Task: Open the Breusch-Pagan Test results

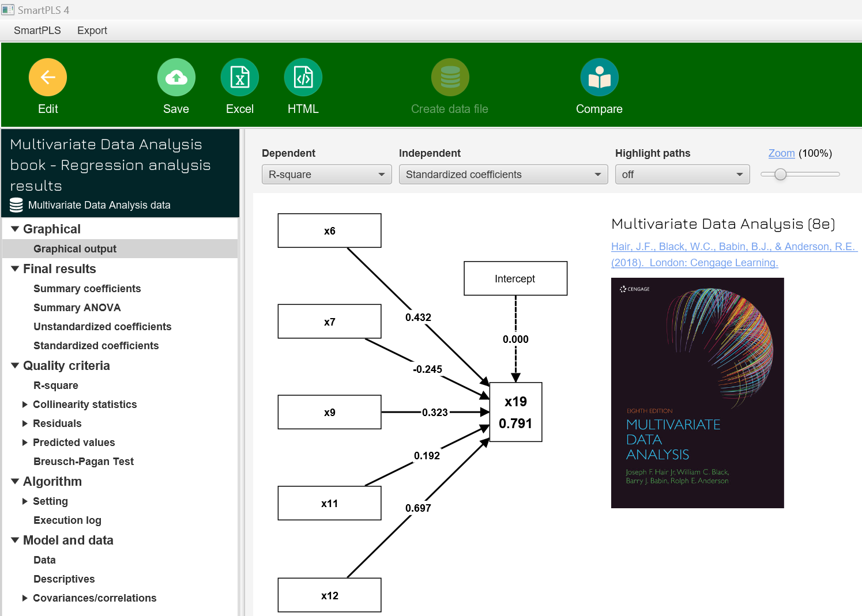Action: click(84, 462)
